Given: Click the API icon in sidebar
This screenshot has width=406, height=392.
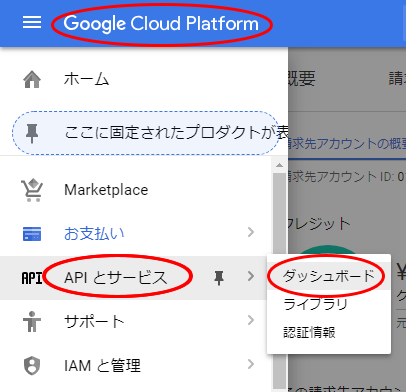Looking at the screenshot, I should 32,278.
